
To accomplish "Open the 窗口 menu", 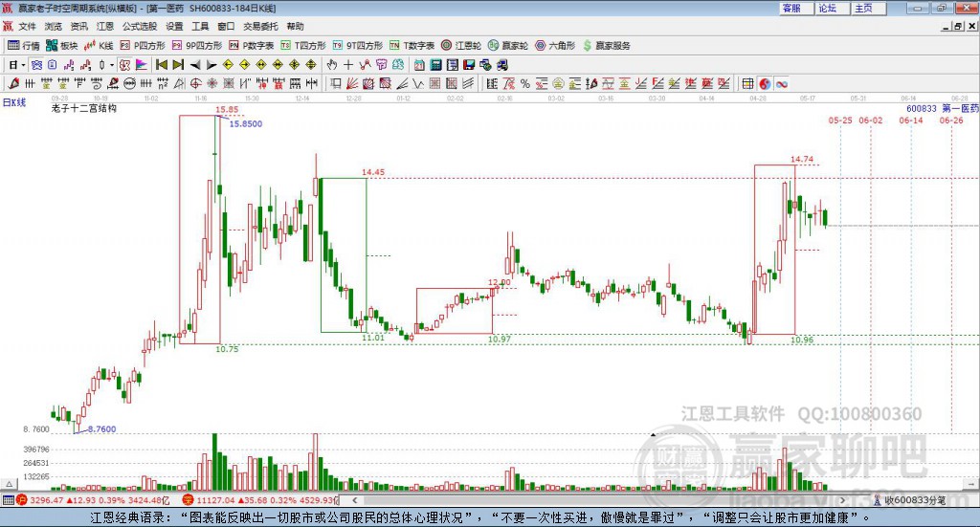I will pos(226,26).
